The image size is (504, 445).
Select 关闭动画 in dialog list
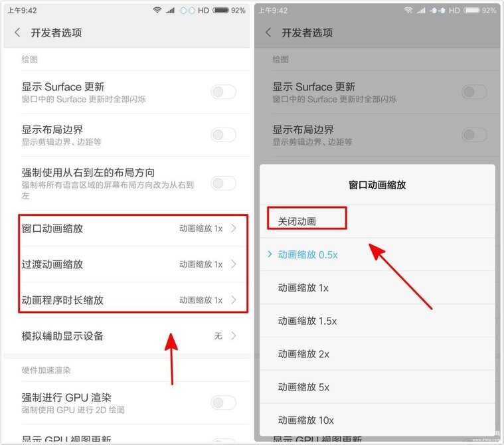pos(377,221)
